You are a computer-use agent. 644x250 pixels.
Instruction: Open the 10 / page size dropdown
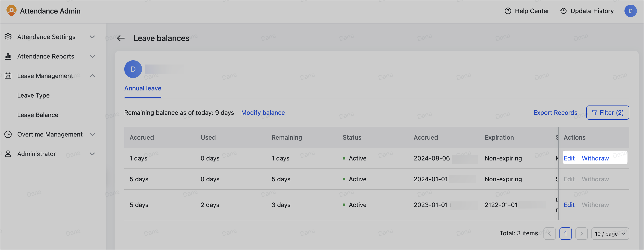point(610,234)
